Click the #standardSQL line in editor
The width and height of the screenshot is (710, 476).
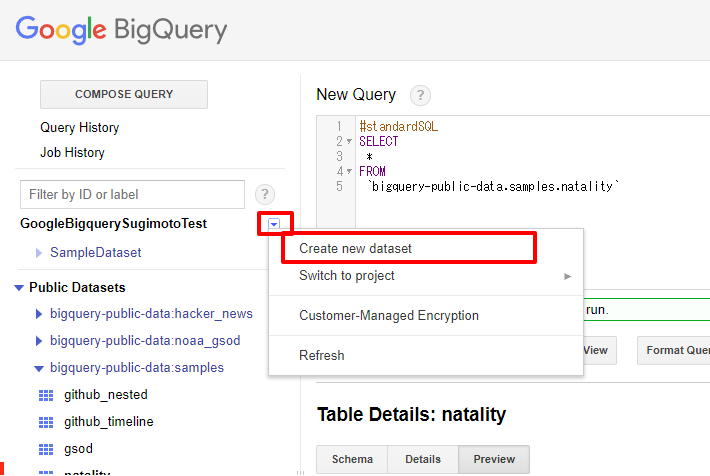398,126
